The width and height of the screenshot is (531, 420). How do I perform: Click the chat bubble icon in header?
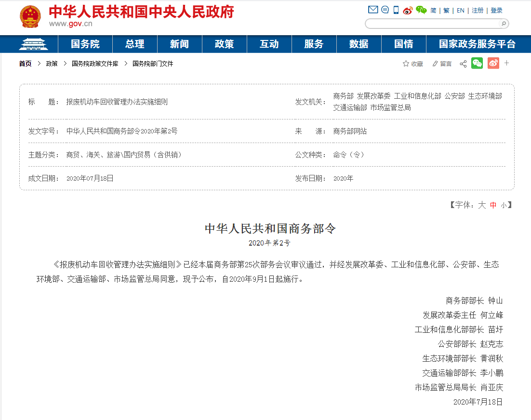coord(385,10)
